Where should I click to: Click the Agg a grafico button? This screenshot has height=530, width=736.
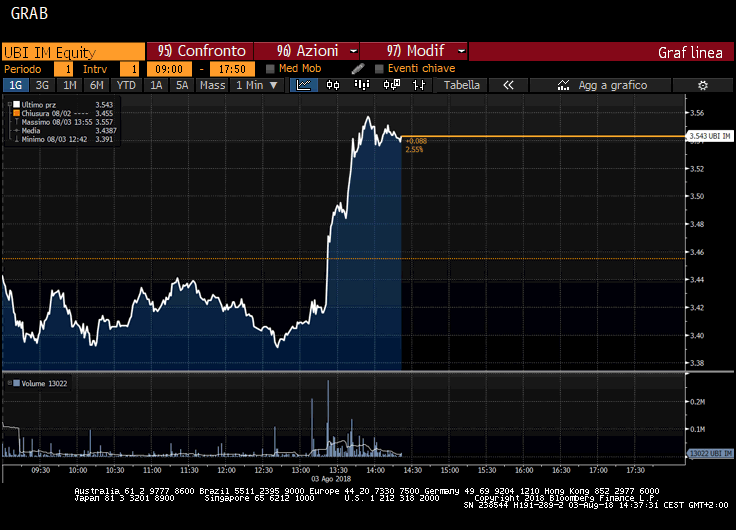(600, 85)
